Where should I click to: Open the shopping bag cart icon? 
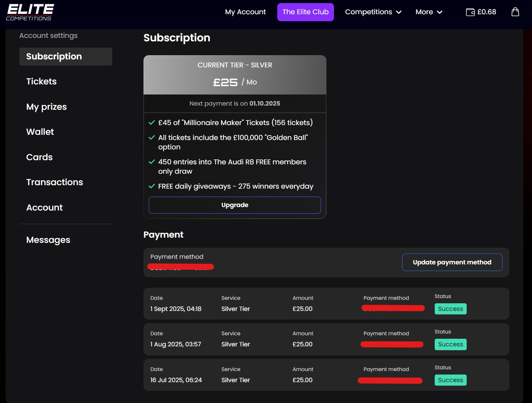[x=515, y=12]
